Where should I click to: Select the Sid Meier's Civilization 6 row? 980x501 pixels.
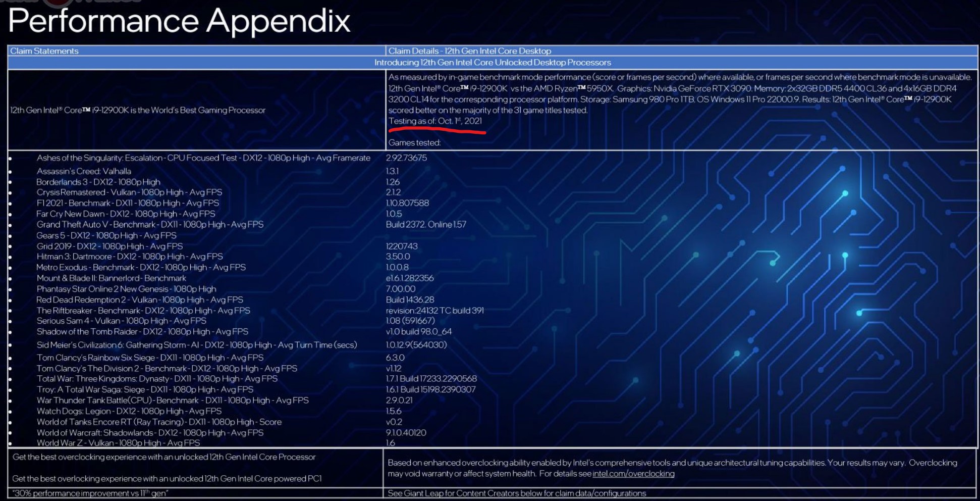[197, 345]
